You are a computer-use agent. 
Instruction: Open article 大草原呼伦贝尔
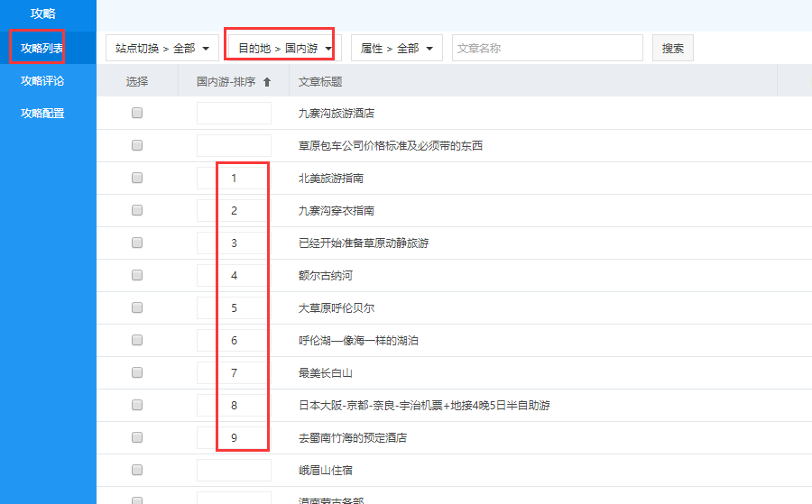click(x=337, y=308)
